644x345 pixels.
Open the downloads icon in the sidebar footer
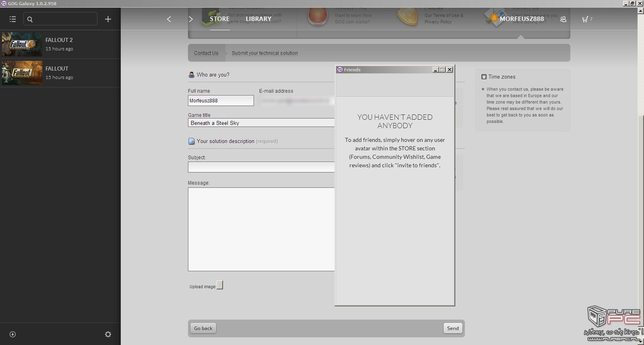(12, 334)
